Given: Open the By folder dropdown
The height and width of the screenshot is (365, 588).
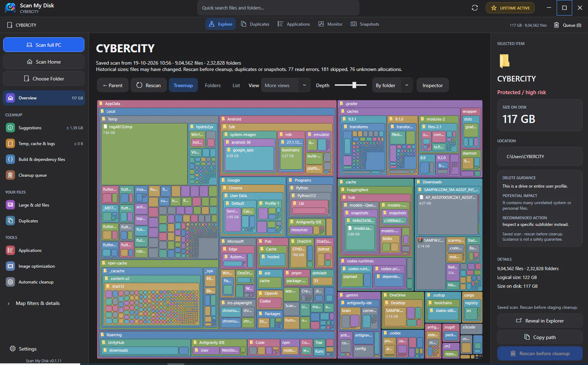Looking at the screenshot, I should click(392, 85).
